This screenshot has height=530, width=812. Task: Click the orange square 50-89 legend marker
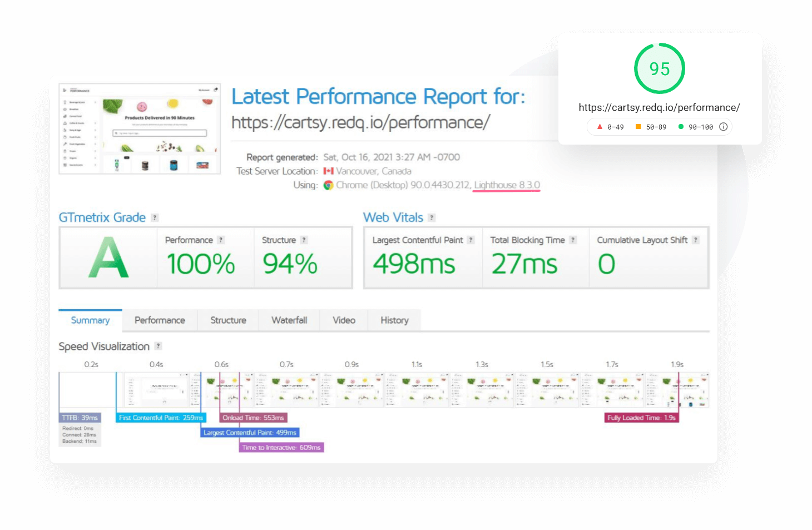coord(638,127)
